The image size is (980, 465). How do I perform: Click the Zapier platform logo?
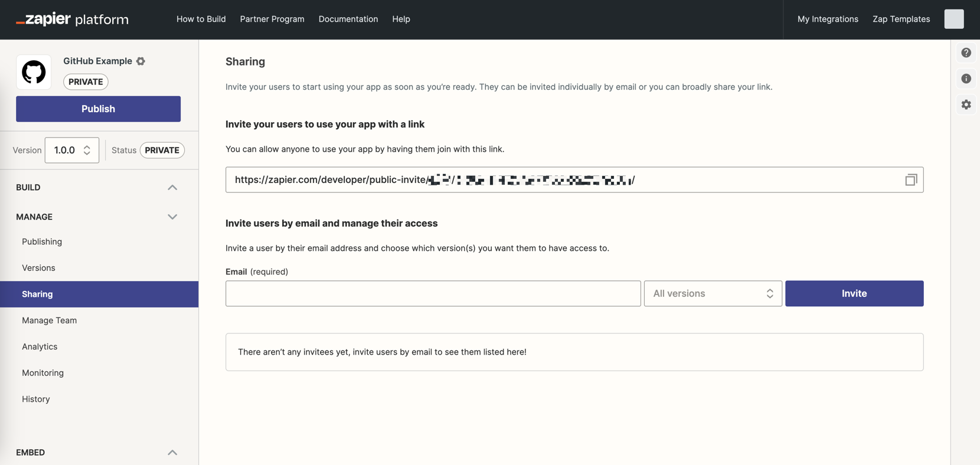(72, 19)
